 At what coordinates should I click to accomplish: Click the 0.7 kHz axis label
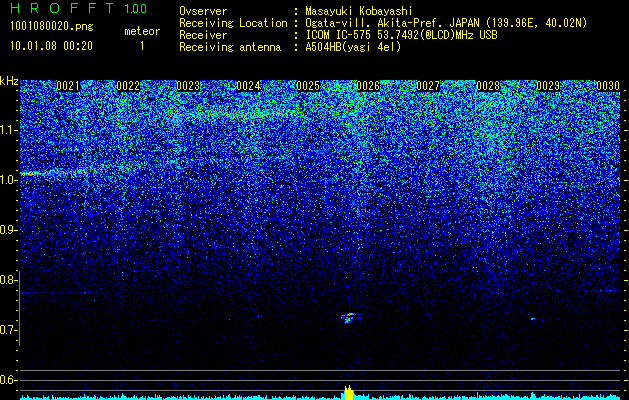[x=8, y=330]
